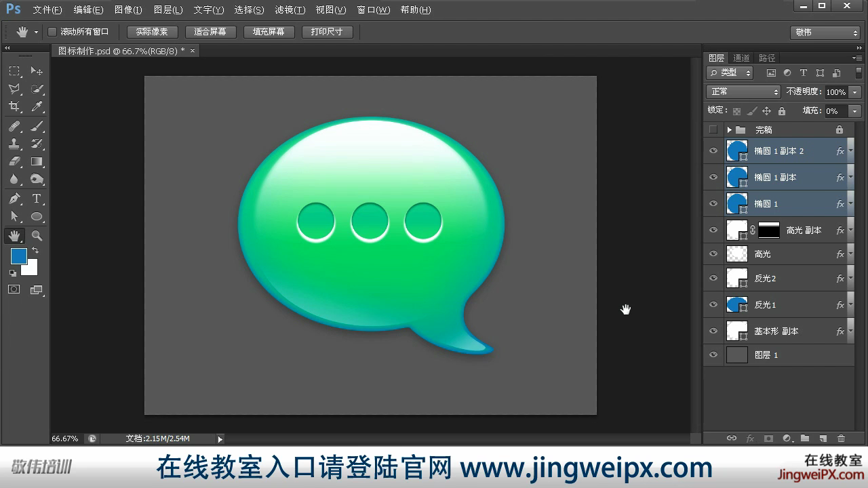Open the 文件(F) menu
The width and height of the screenshot is (868, 488).
tap(47, 10)
